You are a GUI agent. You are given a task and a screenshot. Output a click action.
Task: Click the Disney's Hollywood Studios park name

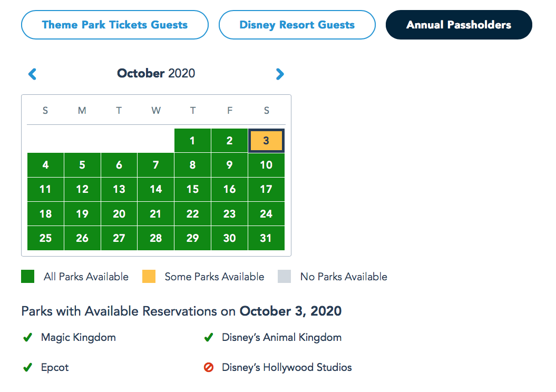[x=287, y=368]
